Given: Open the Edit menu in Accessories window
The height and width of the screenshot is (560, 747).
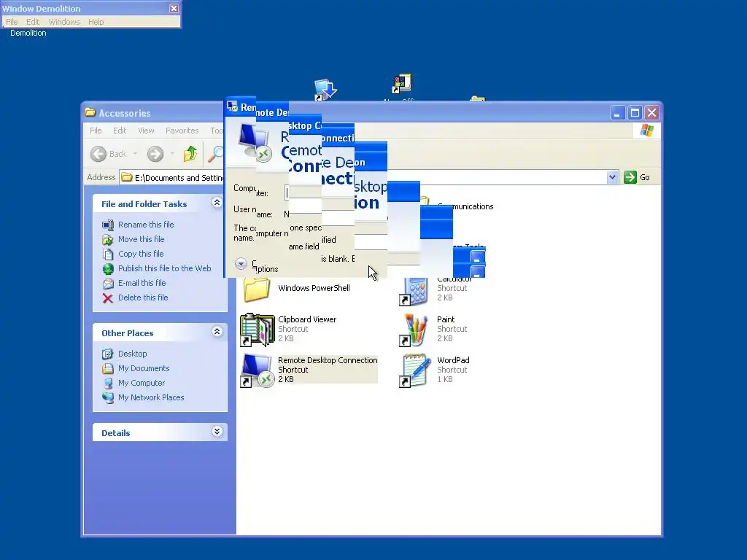Looking at the screenshot, I should click(120, 131).
